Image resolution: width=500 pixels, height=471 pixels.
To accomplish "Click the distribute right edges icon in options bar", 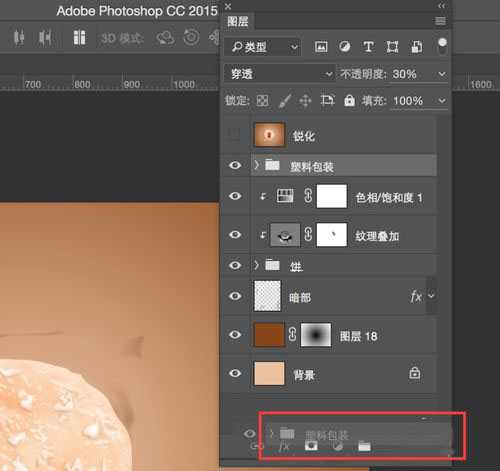I will tap(45, 37).
